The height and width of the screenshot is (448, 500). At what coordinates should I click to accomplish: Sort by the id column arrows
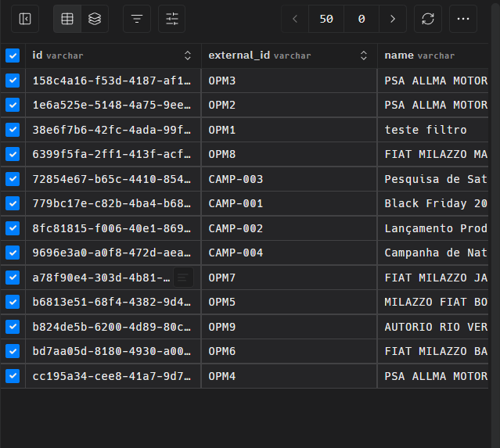[x=188, y=56]
